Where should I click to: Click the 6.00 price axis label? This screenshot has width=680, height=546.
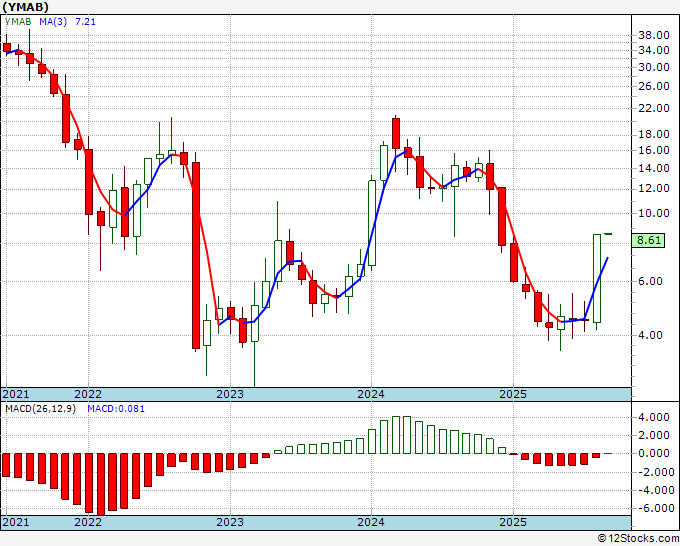pos(651,281)
